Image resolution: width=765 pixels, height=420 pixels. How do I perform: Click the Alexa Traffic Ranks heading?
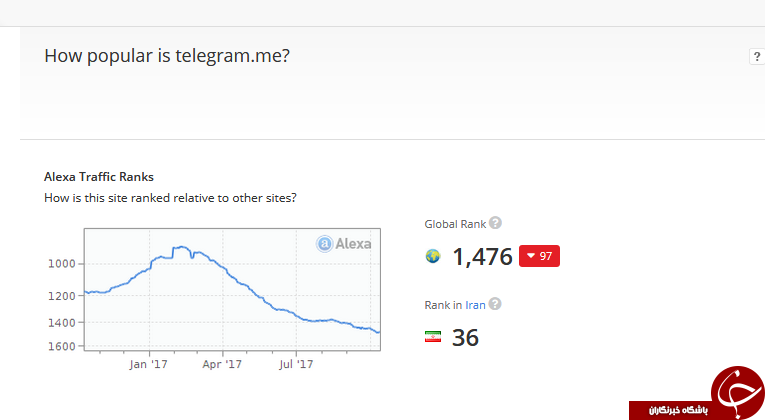[99, 177]
